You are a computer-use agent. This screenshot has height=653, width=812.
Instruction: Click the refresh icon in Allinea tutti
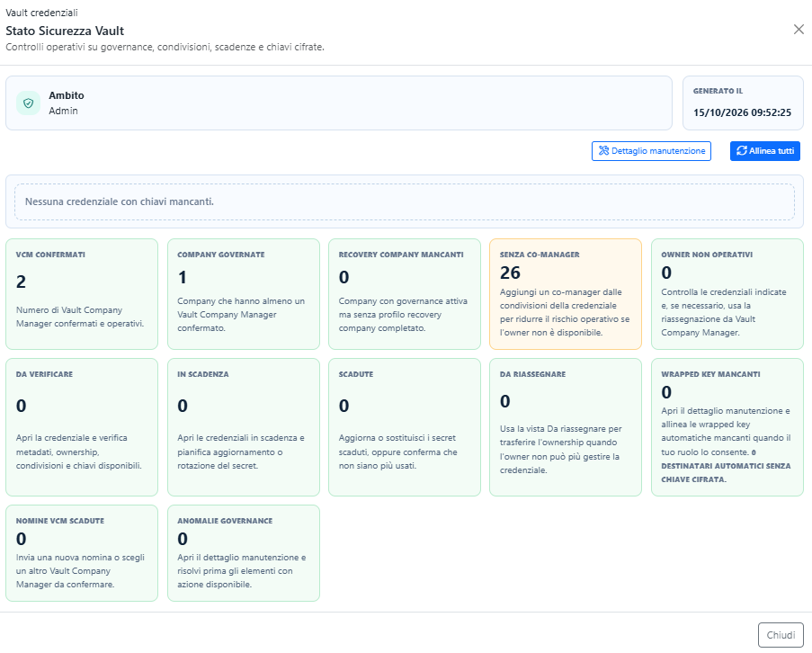click(742, 151)
